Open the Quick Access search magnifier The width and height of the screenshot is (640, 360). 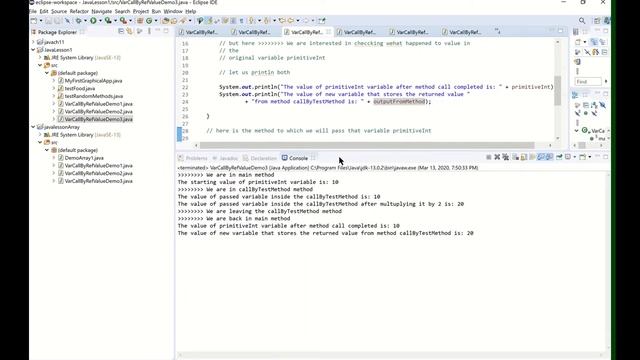coord(582,20)
